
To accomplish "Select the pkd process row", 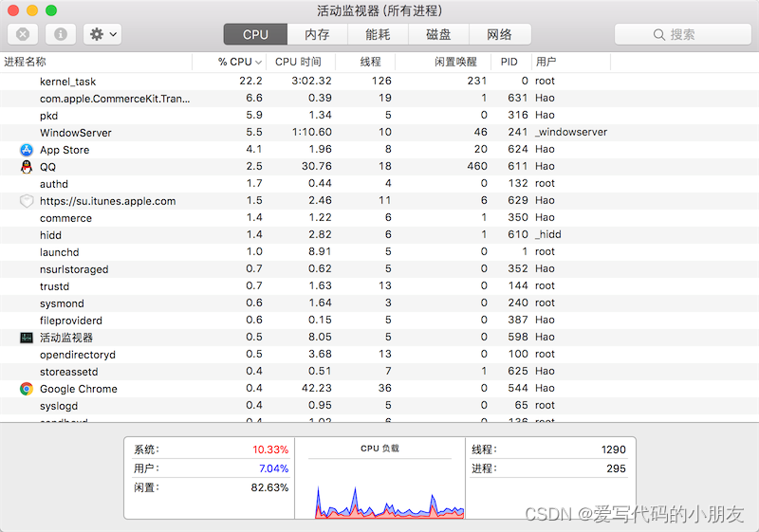I will (x=379, y=115).
